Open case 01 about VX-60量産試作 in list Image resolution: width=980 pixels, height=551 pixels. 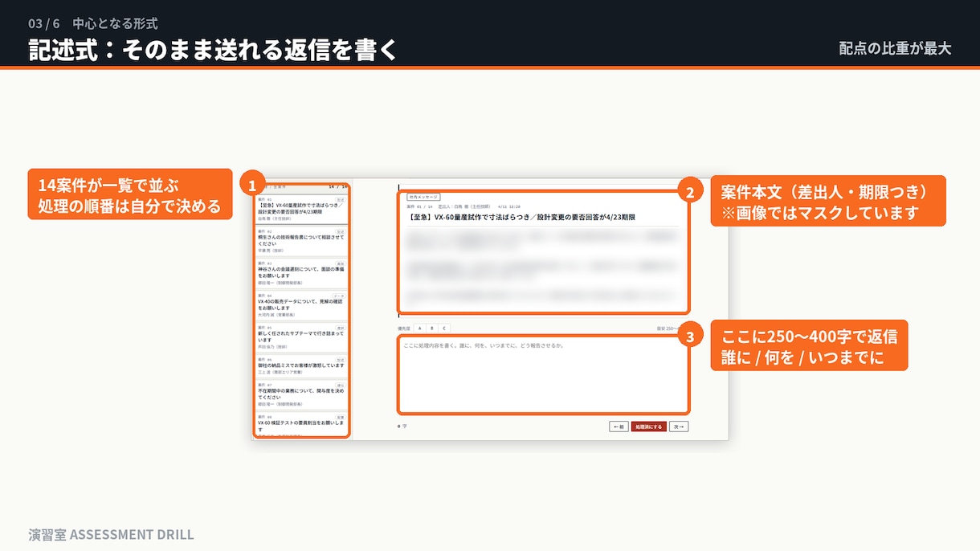[x=301, y=208]
